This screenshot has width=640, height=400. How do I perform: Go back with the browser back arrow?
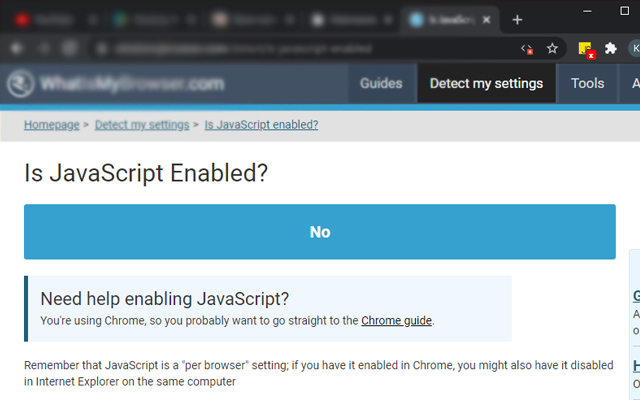tap(16, 49)
